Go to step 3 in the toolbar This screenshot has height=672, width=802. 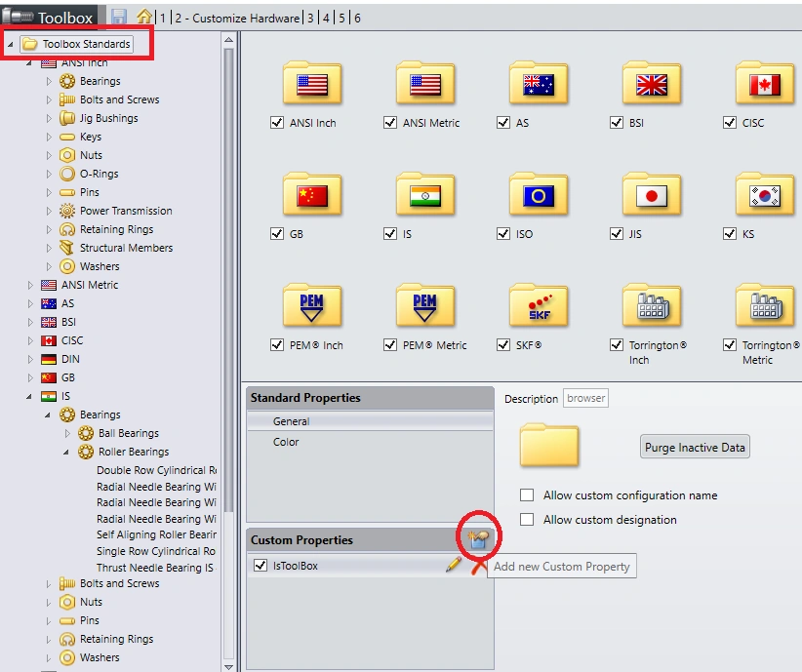[x=310, y=18]
